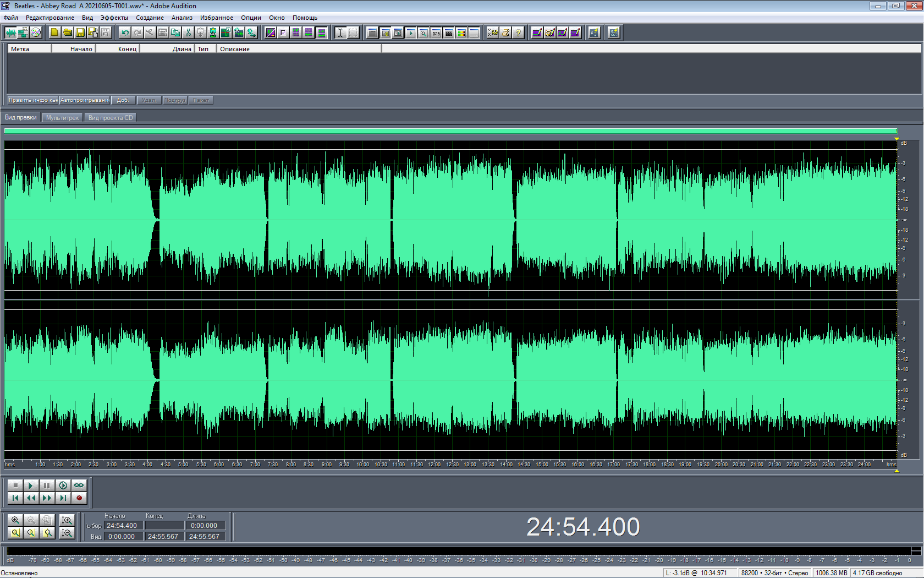Start playback with the Play button
Image resolution: width=924 pixels, height=578 pixels.
click(31, 486)
